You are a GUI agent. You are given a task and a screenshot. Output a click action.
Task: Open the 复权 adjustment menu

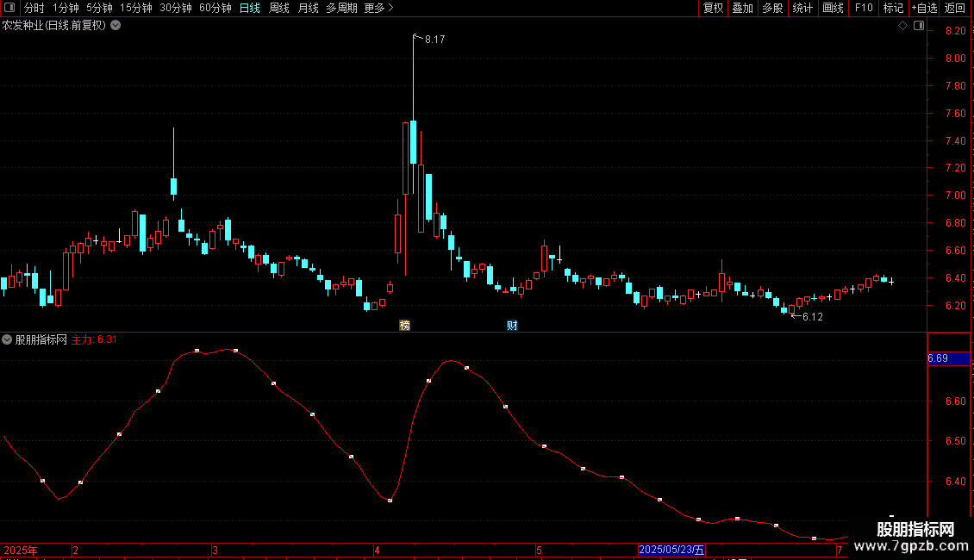pyautogui.click(x=713, y=8)
